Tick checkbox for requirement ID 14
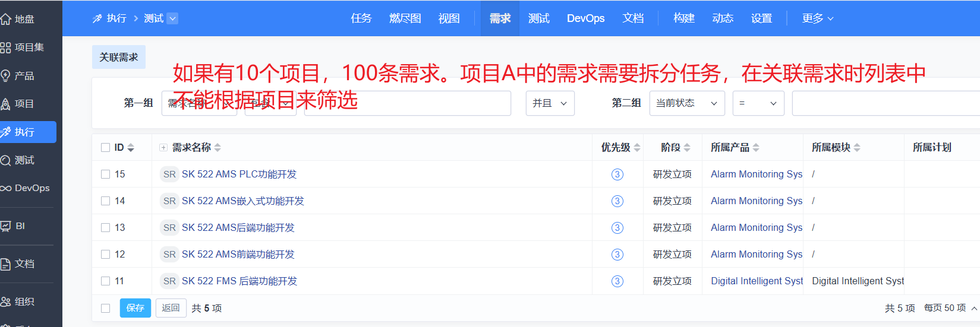Image resolution: width=980 pixels, height=327 pixels. coord(106,201)
